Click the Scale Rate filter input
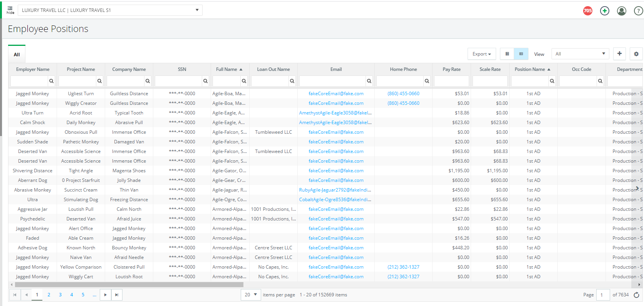Screen dimensions: 644x306 pyautogui.click(x=490, y=81)
